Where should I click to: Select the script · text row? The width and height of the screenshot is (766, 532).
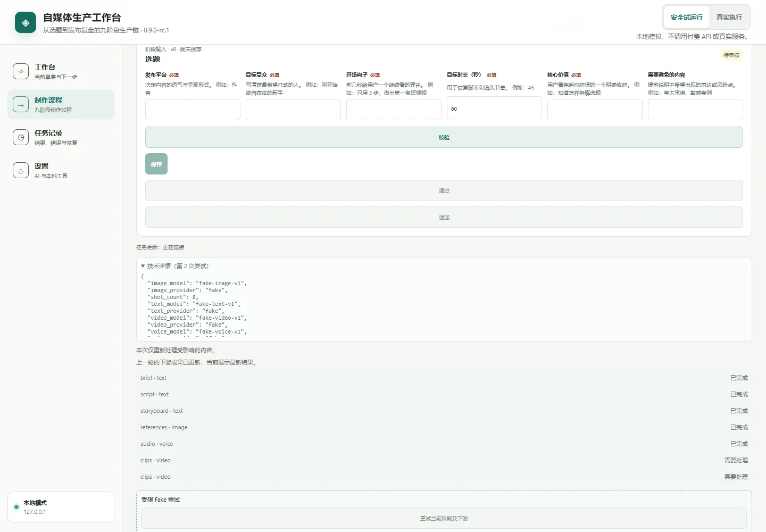[444, 394]
